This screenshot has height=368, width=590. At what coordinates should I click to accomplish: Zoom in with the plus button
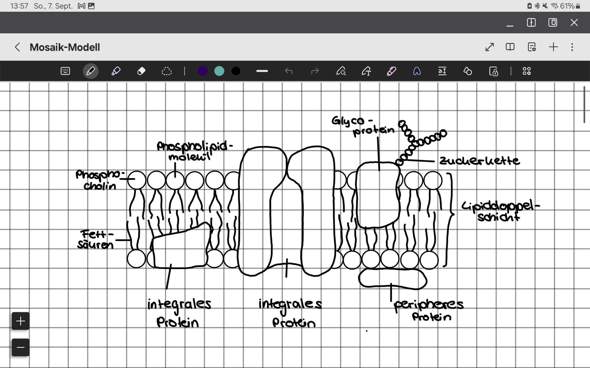pos(20,321)
